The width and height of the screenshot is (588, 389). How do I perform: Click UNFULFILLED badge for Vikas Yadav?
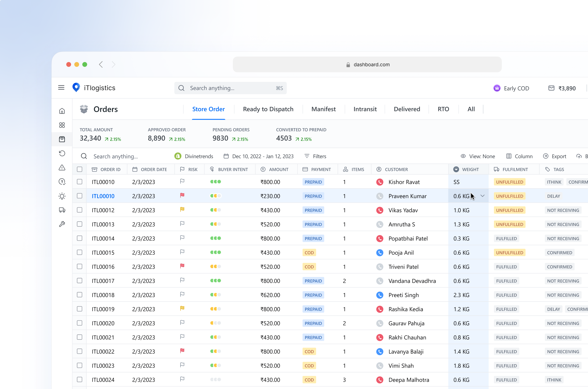[x=509, y=210]
